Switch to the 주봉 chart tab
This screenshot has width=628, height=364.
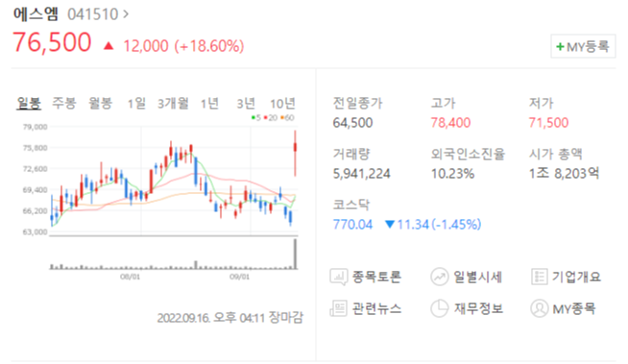64,104
